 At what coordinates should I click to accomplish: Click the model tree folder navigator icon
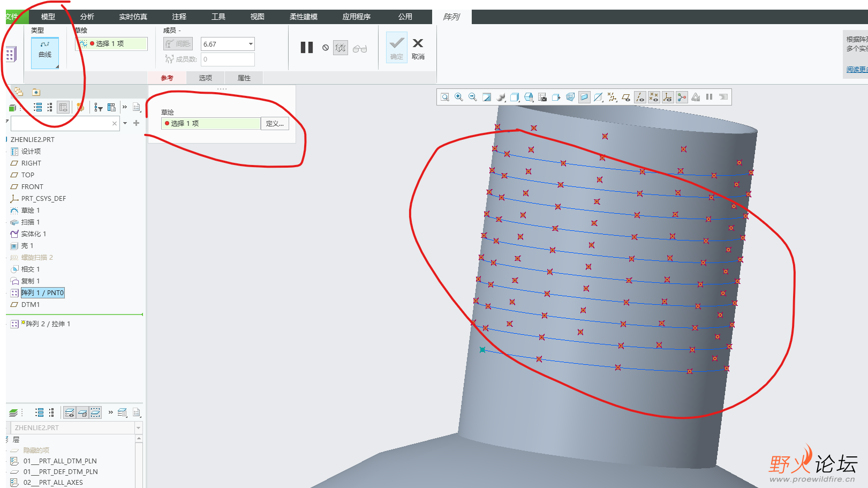(18, 92)
